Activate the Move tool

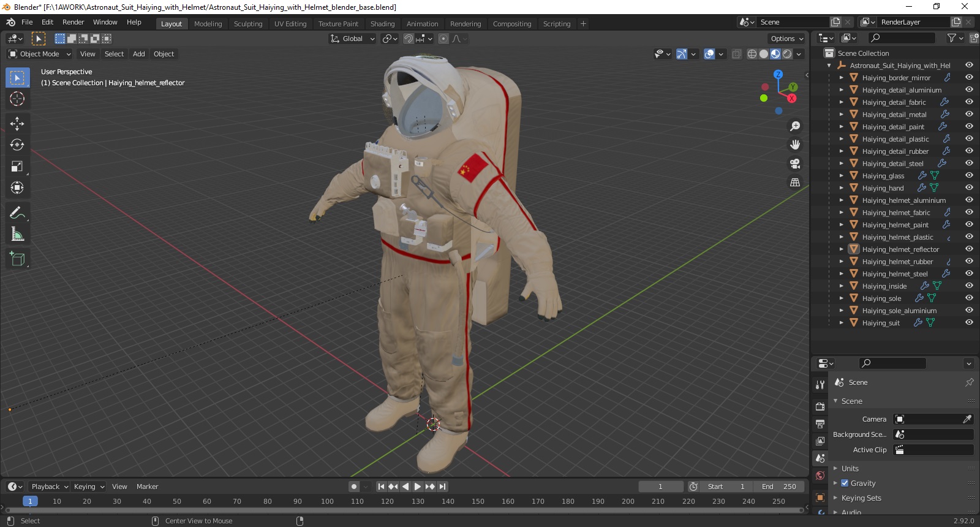coord(17,123)
